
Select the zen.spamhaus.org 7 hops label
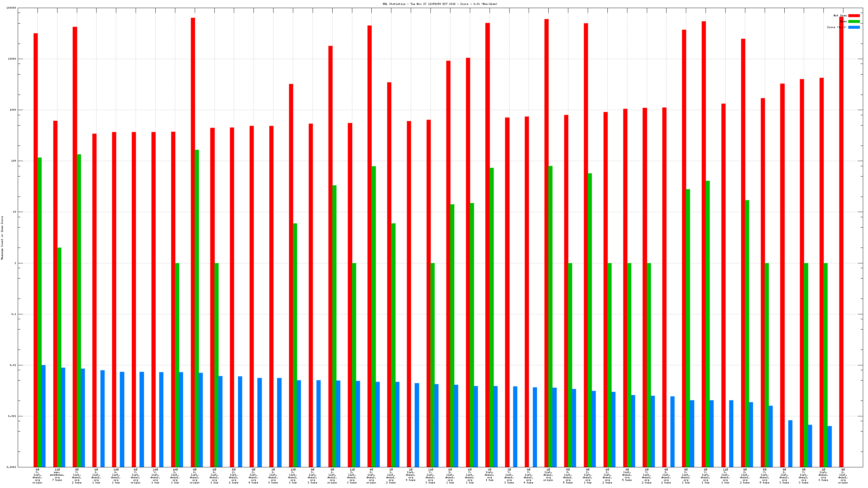[x=57, y=474]
